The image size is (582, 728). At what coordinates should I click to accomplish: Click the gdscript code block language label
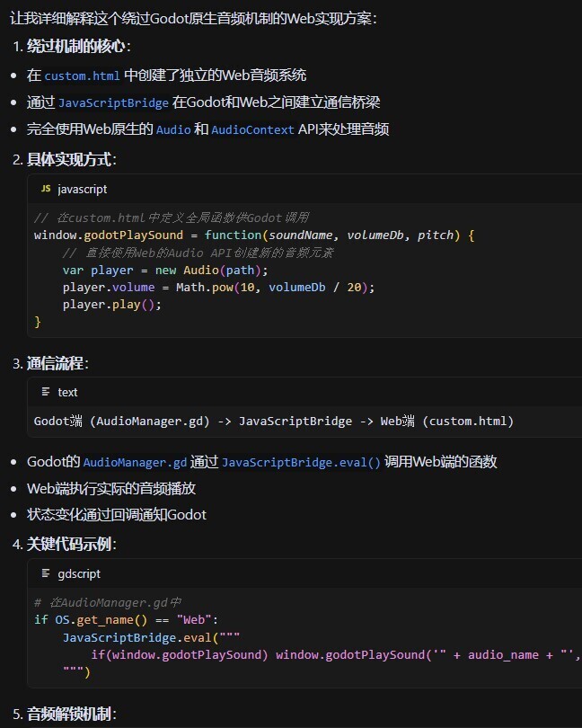click(79, 573)
